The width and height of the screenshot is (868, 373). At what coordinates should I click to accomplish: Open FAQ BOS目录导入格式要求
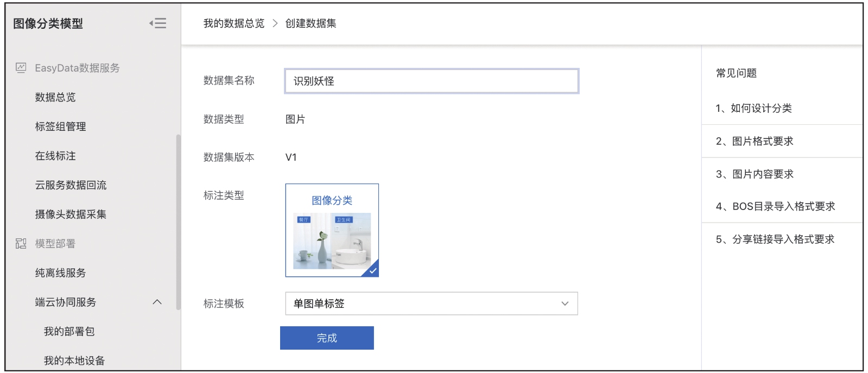(775, 206)
